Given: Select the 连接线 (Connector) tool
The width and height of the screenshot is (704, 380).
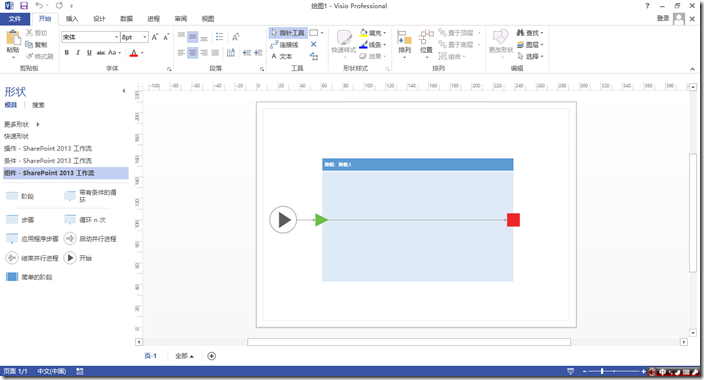Looking at the screenshot, I should click(284, 44).
